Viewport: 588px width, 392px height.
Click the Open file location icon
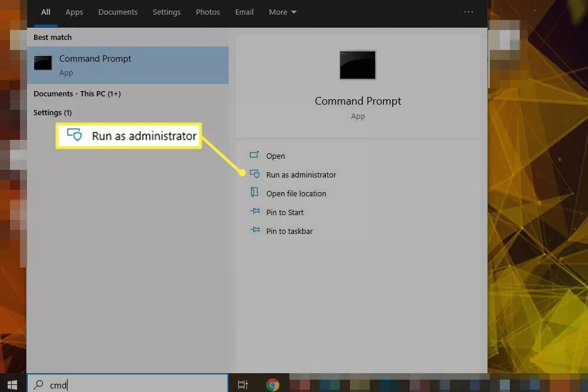[x=254, y=192]
